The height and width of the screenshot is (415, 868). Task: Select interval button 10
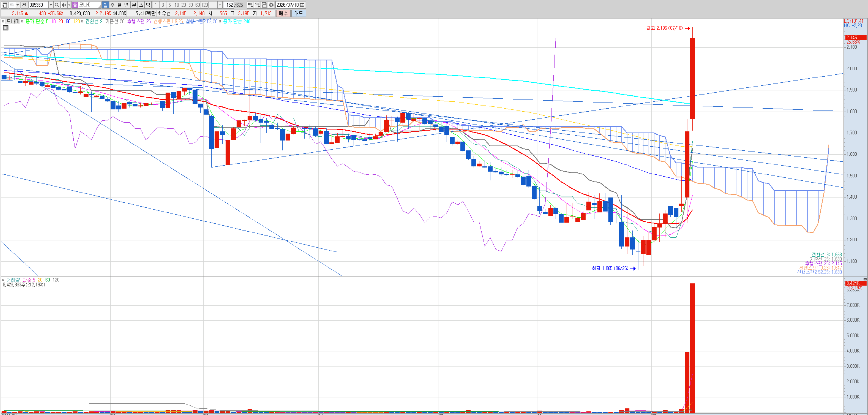point(177,5)
